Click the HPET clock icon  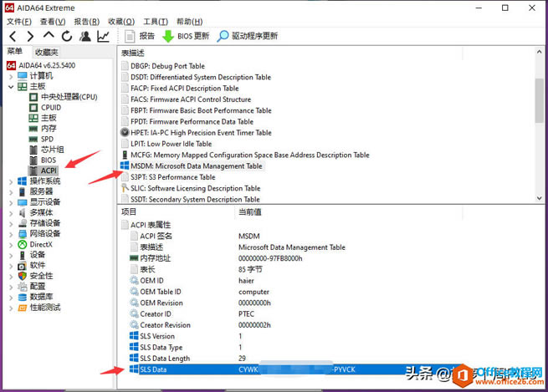[x=125, y=132]
